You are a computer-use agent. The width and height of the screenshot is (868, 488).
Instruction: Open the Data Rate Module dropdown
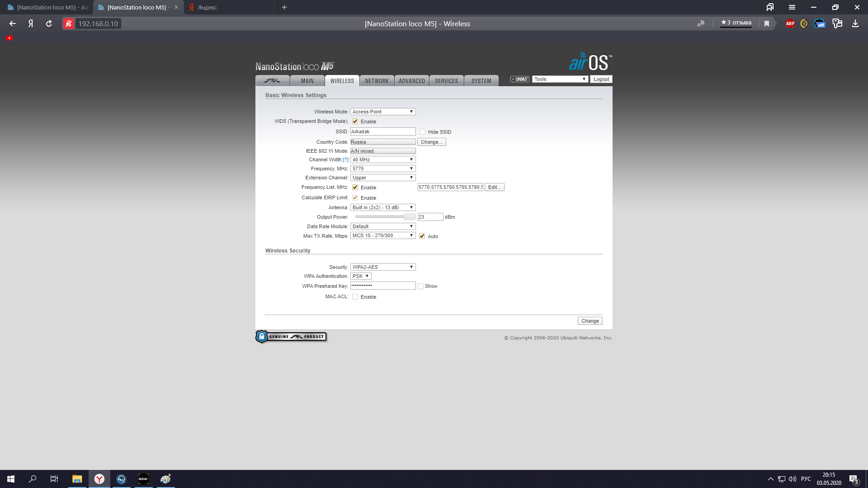pyautogui.click(x=383, y=226)
